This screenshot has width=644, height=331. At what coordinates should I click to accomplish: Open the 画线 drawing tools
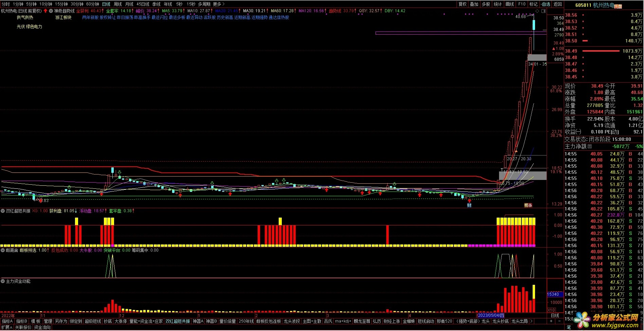510,4
